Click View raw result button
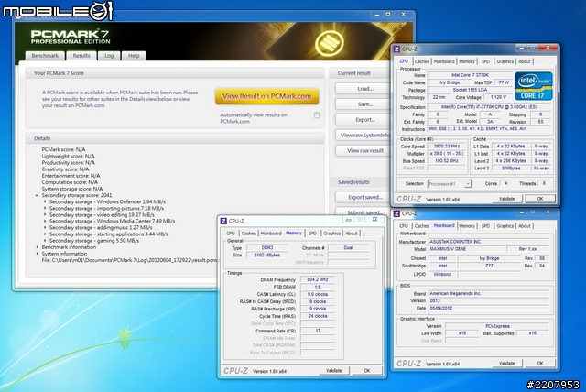Viewport: 586px width, 392px height. click(364, 150)
